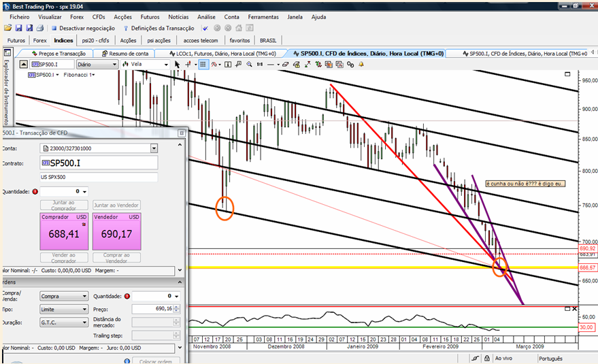Open the Compra/Venda dropdown
Viewport: 598px width, 364px height.
64,296
